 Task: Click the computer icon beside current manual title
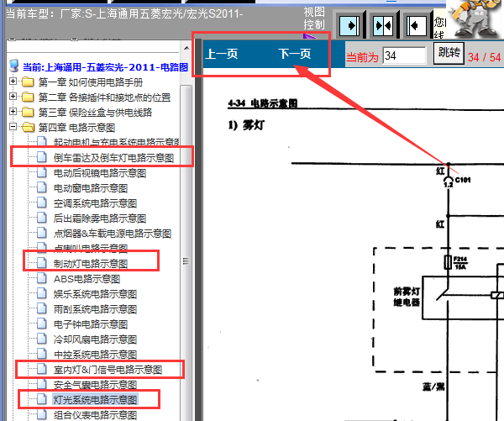(13, 66)
